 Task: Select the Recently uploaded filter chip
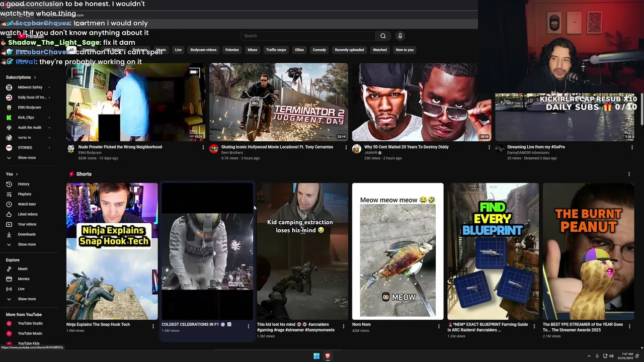(x=349, y=50)
